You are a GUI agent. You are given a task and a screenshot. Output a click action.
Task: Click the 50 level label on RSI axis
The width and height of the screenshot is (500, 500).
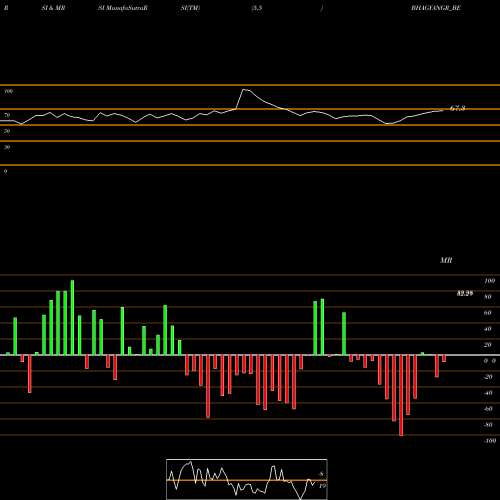pos(7,131)
